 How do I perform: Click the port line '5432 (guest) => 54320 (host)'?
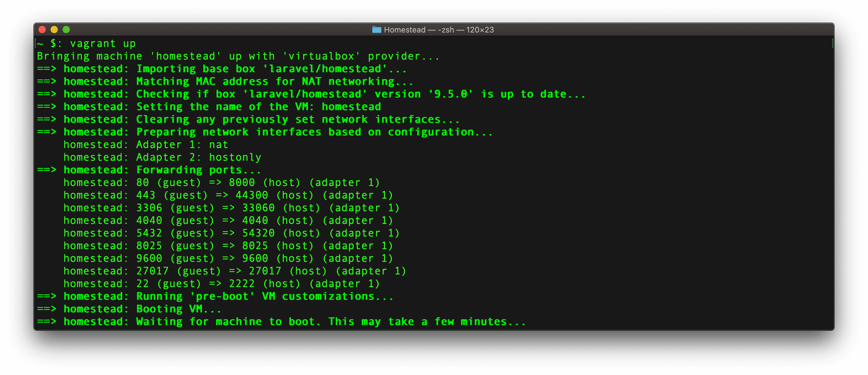tap(232, 233)
